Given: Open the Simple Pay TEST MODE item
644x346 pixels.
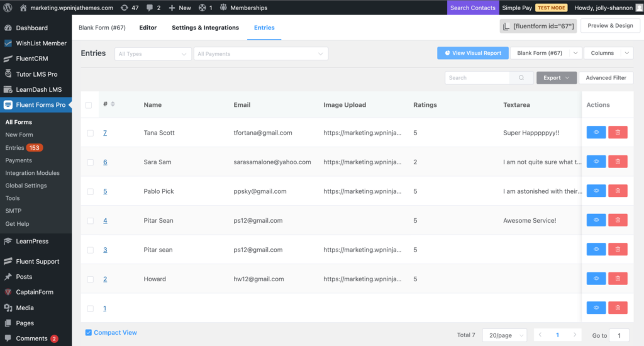Looking at the screenshot, I should click(535, 8).
